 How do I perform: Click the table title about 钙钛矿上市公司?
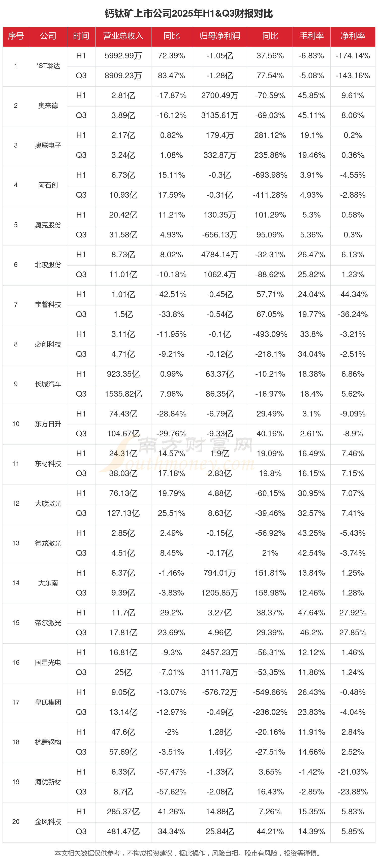pyautogui.click(x=189, y=14)
